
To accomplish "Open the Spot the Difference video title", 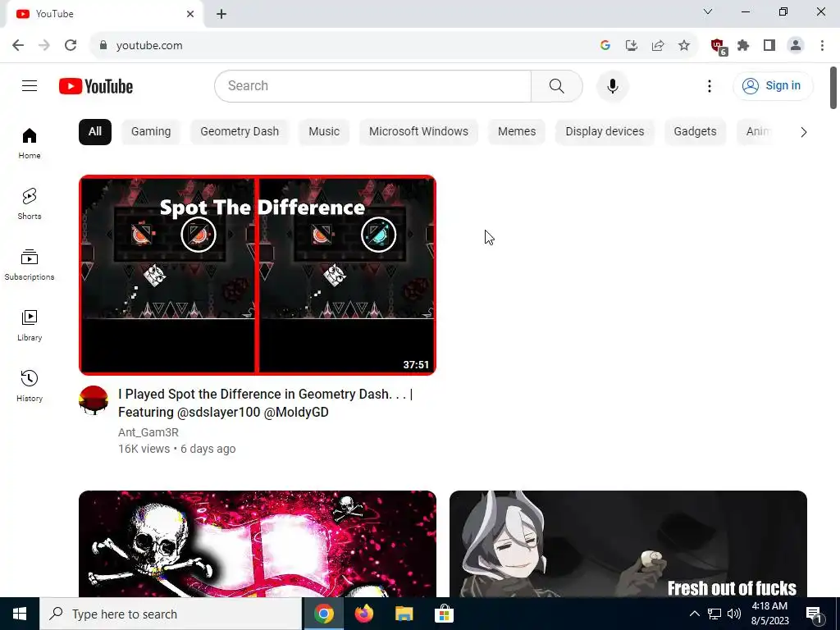I will tap(265, 403).
